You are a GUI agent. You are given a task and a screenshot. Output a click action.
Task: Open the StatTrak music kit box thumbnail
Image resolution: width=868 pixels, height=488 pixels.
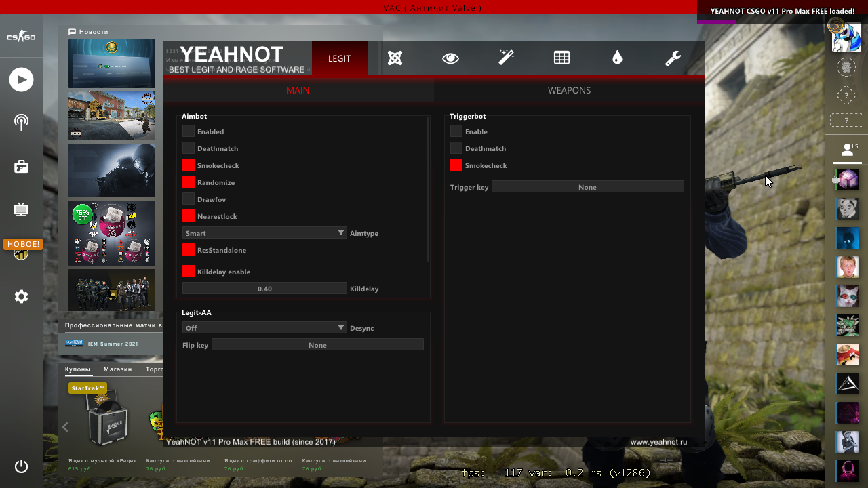106,420
